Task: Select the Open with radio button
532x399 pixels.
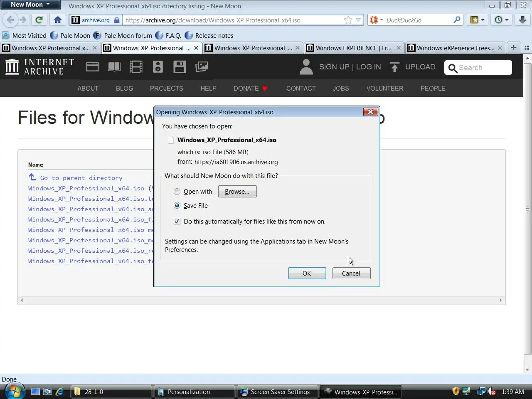Action: click(x=177, y=192)
